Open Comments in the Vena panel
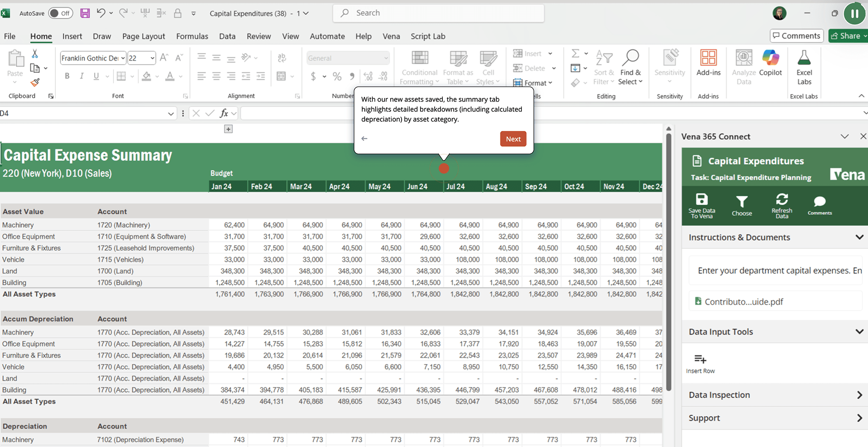 (819, 205)
